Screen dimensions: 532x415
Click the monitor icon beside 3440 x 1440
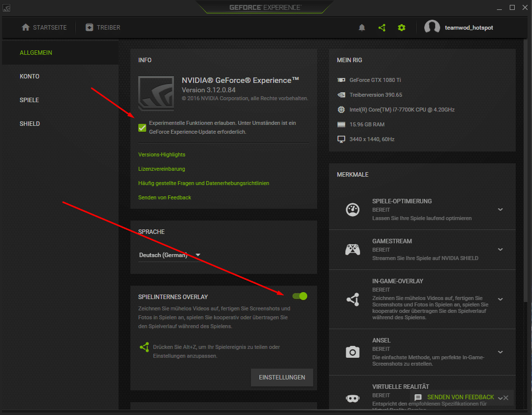(x=341, y=139)
